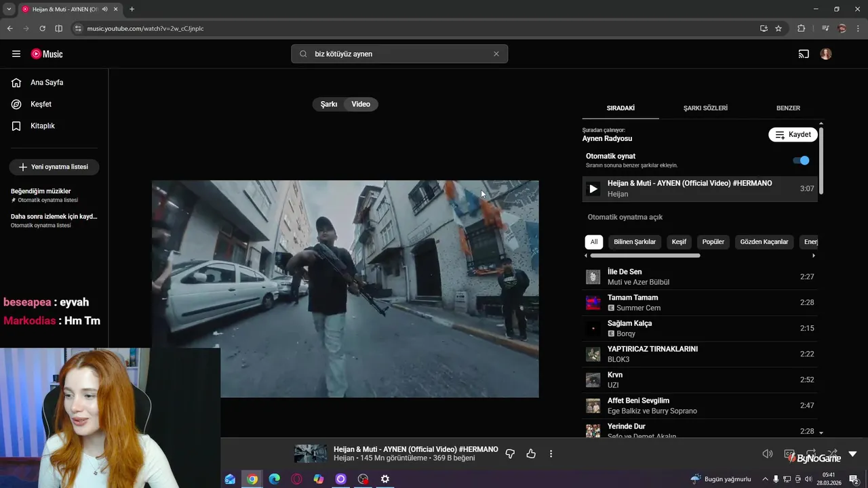Click the music video player
Image resolution: width=868 pixels, height=488 pixels.
(x=345, y=289)
